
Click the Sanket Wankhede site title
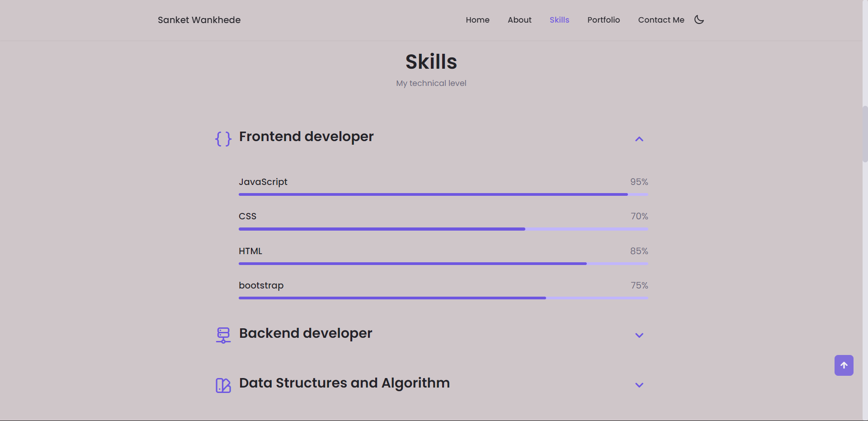pos(199,20)
